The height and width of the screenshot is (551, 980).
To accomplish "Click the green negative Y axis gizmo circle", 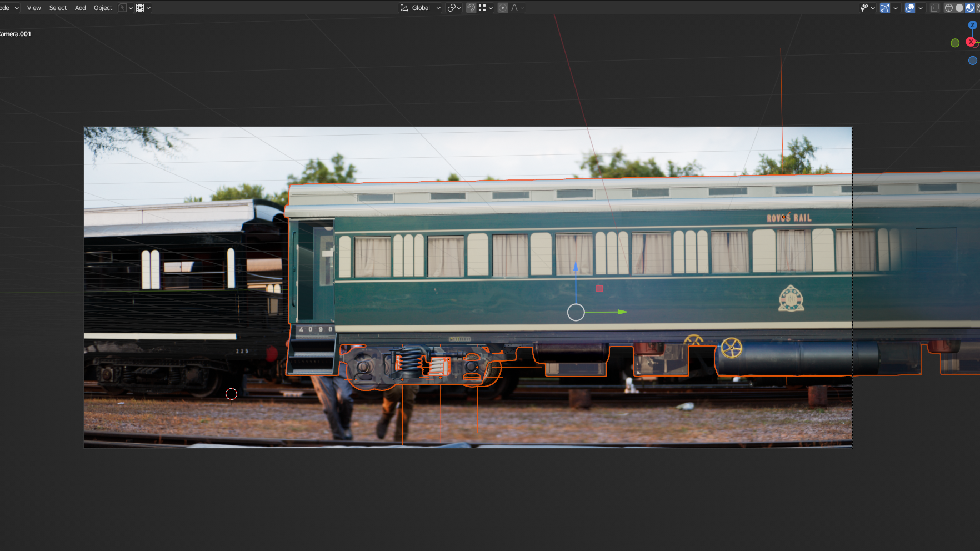I will [955, 43].
